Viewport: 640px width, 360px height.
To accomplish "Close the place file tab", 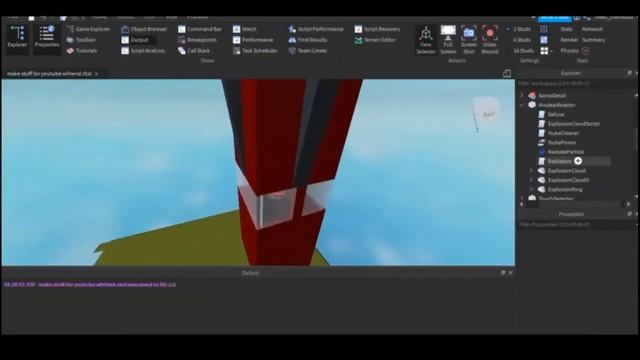I will pyautogui.click(x=97, y=74).
